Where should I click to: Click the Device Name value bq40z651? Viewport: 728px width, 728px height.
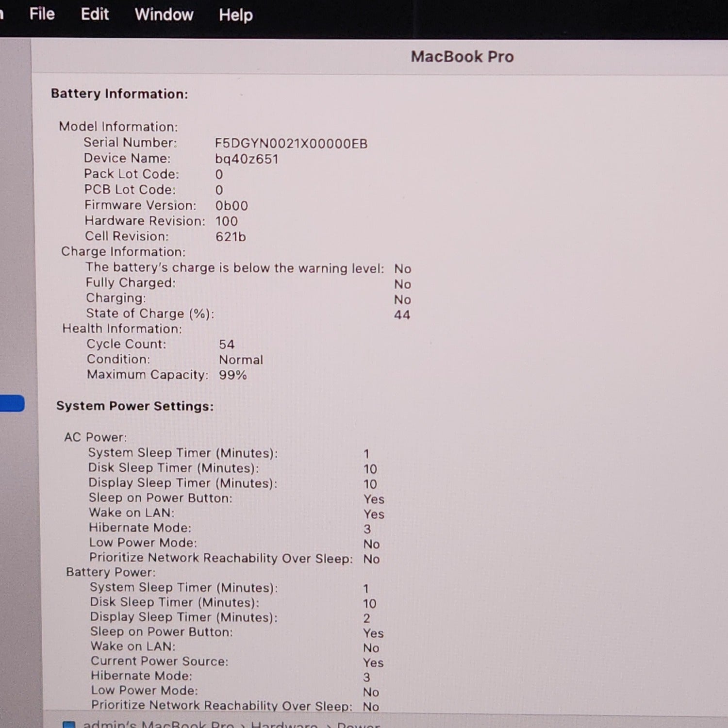point(247,159)
